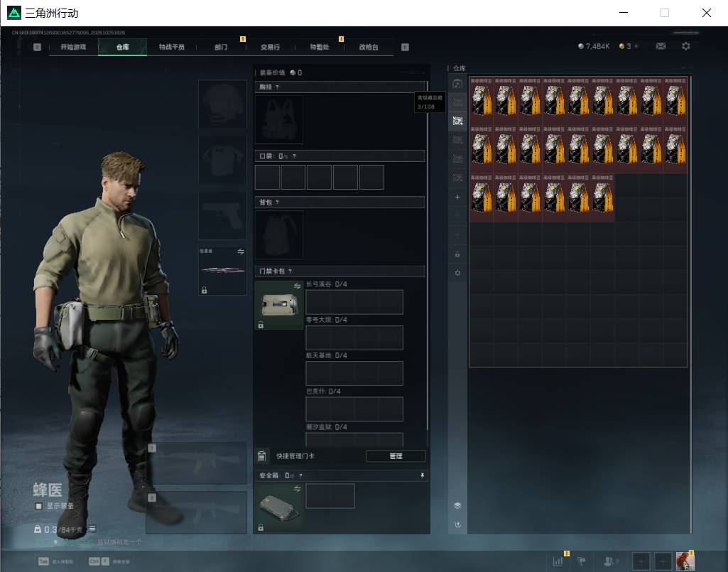The height and width of the screenshot is (572, 728).
Task: Open the 特勤处 tab
Action: 320,47
